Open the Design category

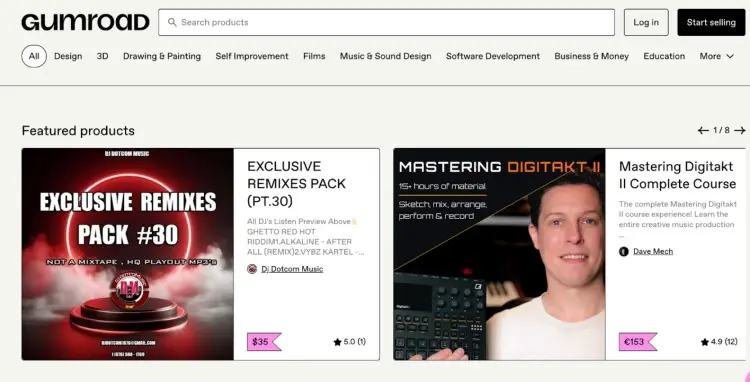pos(68,56)
